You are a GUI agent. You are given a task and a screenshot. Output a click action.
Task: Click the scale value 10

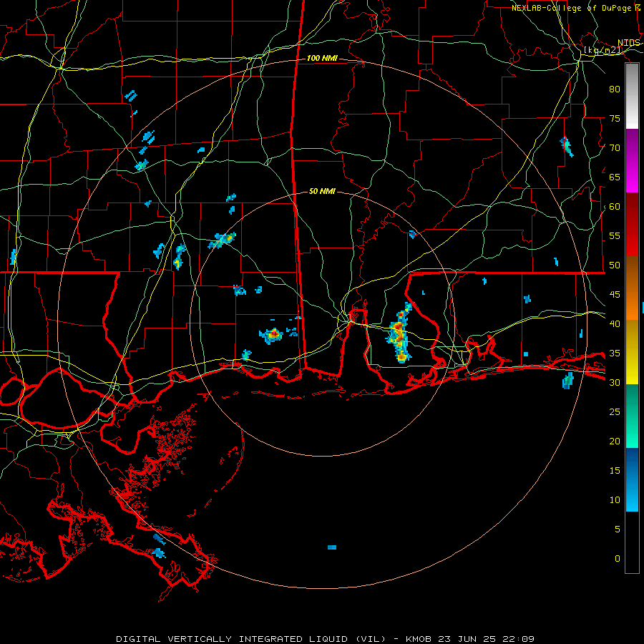click(615, 500)
